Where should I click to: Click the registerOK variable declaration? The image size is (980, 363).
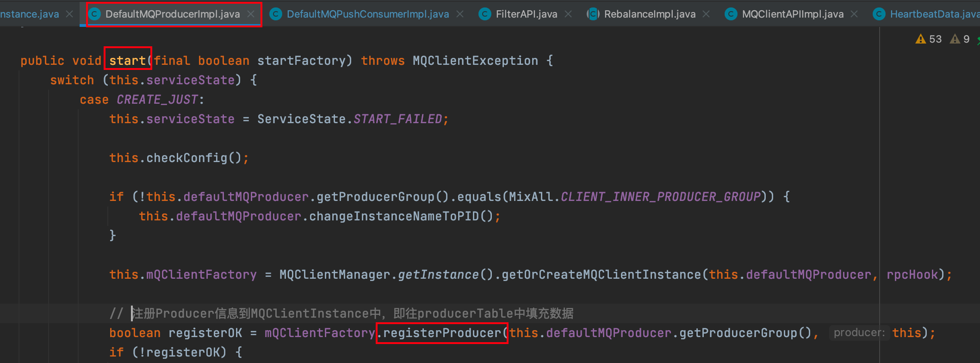pos(205,333)
